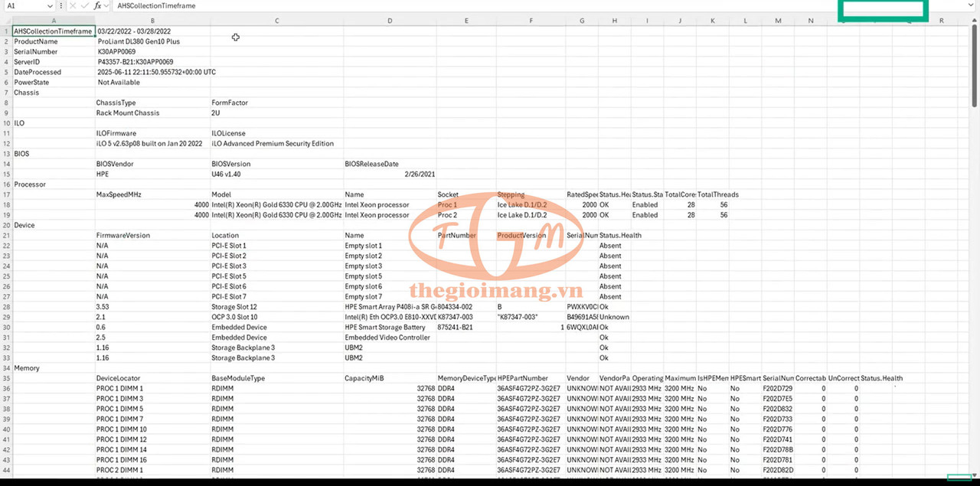Select header cell BIOSReleaseDate
This screenshot has width=980, height=486.
[390, 164]
